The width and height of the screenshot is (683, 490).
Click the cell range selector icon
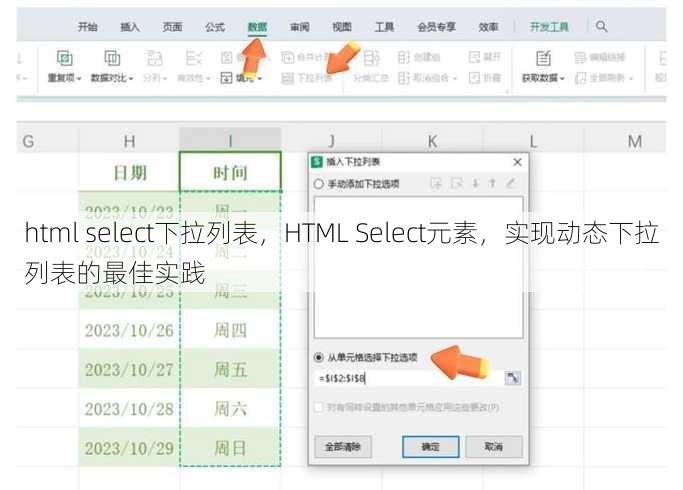pos(513,378)
